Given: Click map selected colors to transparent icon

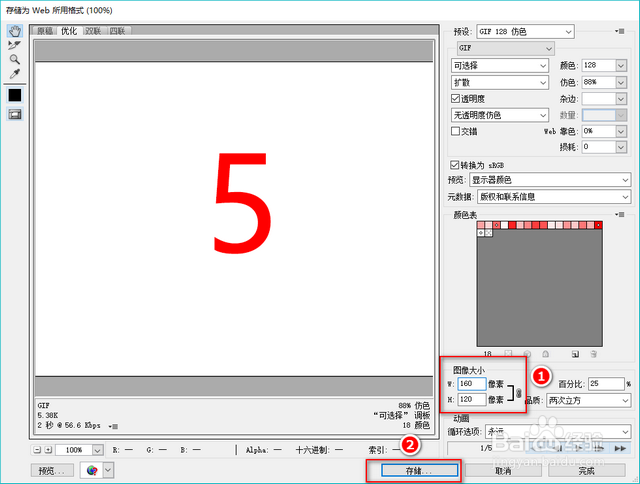Looking at the screenshot, I should (508, 354).
